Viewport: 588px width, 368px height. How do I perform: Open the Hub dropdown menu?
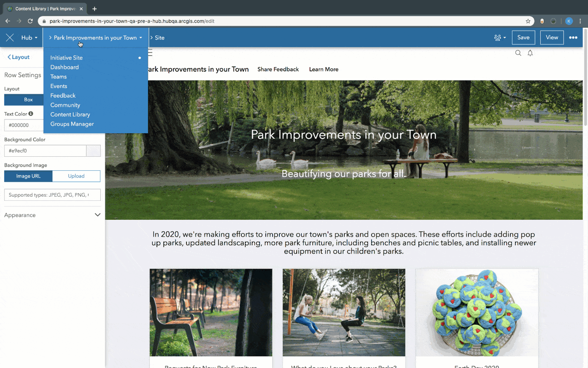click(x=29, y=38)
